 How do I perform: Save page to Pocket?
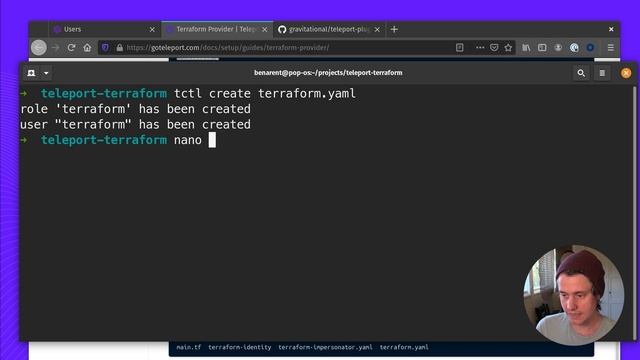[x=494, y=48]
